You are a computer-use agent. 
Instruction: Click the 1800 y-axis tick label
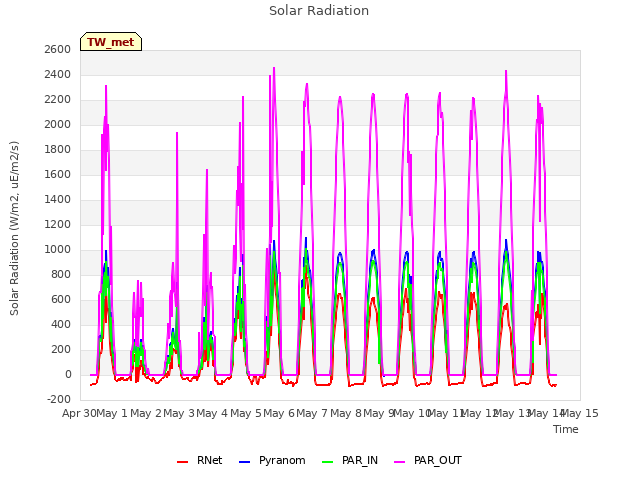[x=58, y=149]
